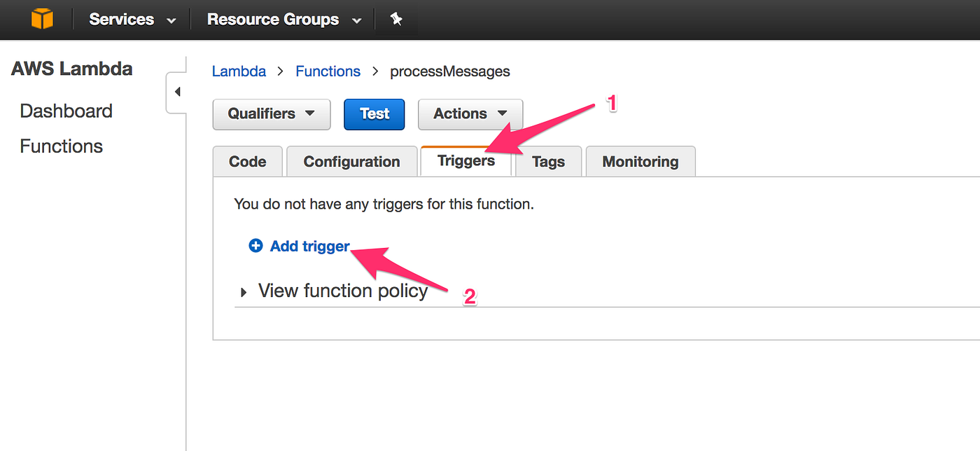
Task: Open the Qualifiers dropdown
Action: (x=271, y=113)
